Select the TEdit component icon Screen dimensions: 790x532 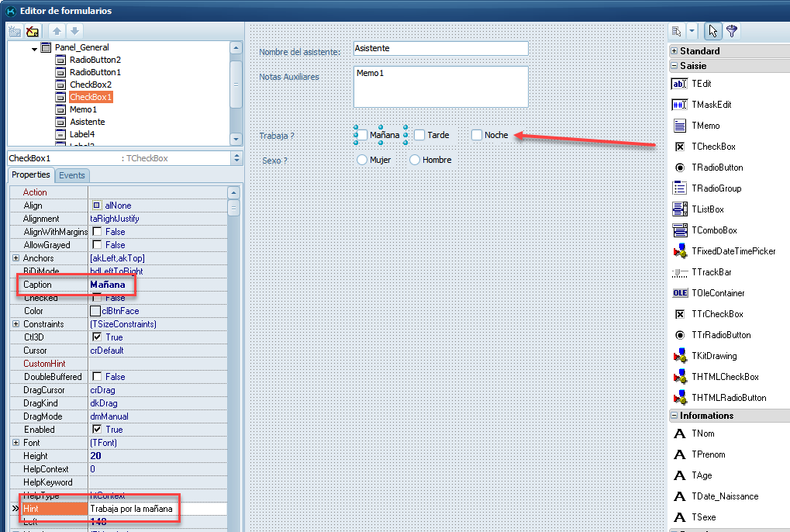point(680,84)
